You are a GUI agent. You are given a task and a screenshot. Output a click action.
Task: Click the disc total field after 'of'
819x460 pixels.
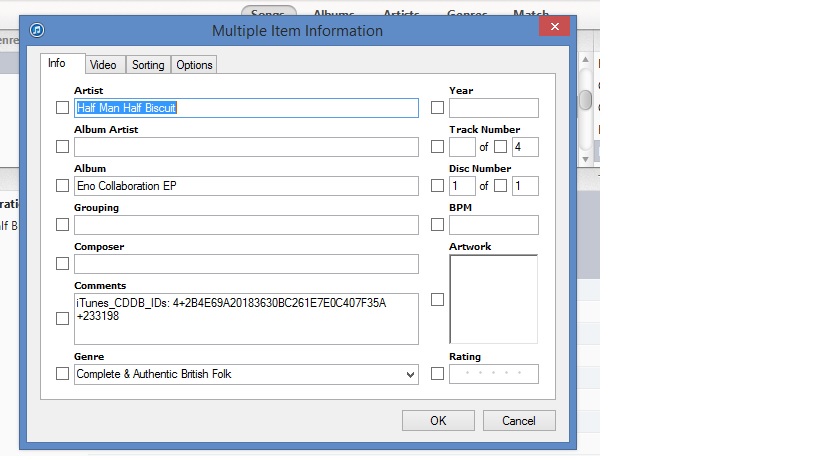pyautogui.click(x=525, y=186)
